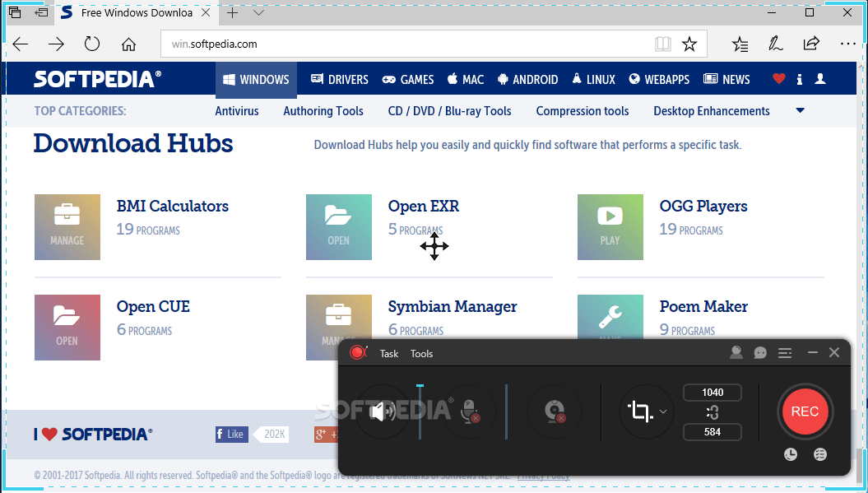Screen dimensions: 868x493
Task: Enable webcam recording
Action: pyautogui.click(x=555, y=412)
